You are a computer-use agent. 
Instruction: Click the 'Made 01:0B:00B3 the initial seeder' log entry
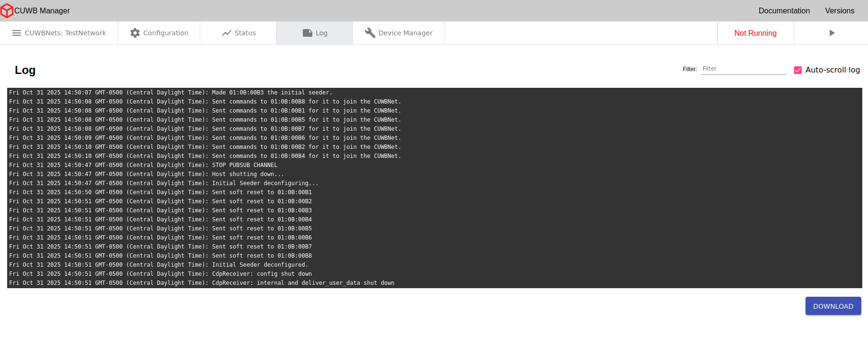point(272,93)
